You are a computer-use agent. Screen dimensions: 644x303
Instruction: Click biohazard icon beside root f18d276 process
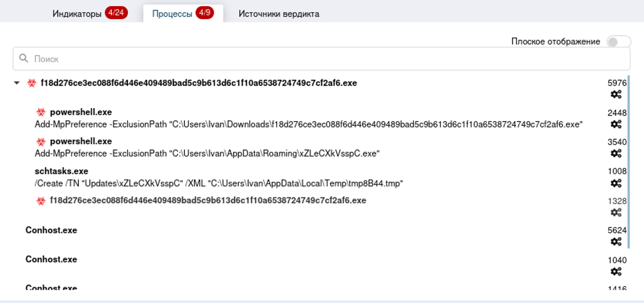coord(31,83)
